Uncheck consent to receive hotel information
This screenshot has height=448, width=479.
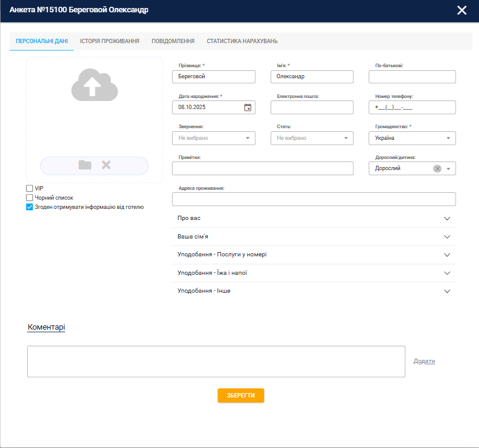[x=29, y=208]
